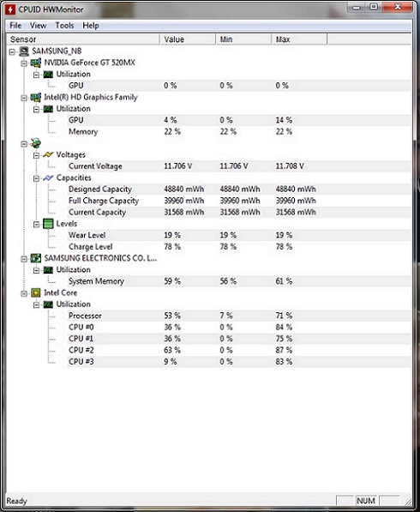Image resolution: width=420 pixels, height=512 pixels.
Task: Click the Intel Core processor chip icon
Action: 35,293
